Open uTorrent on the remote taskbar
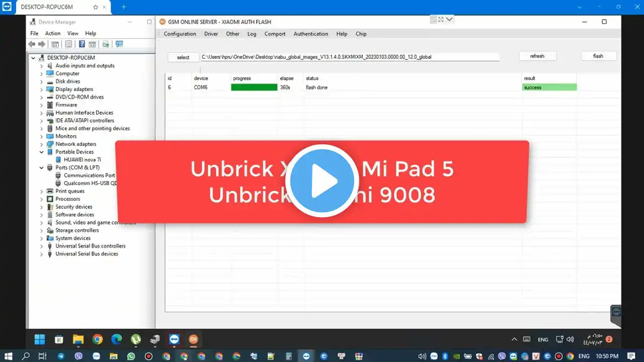The height and width of the screenshot is (362, 644). [136, 339]
